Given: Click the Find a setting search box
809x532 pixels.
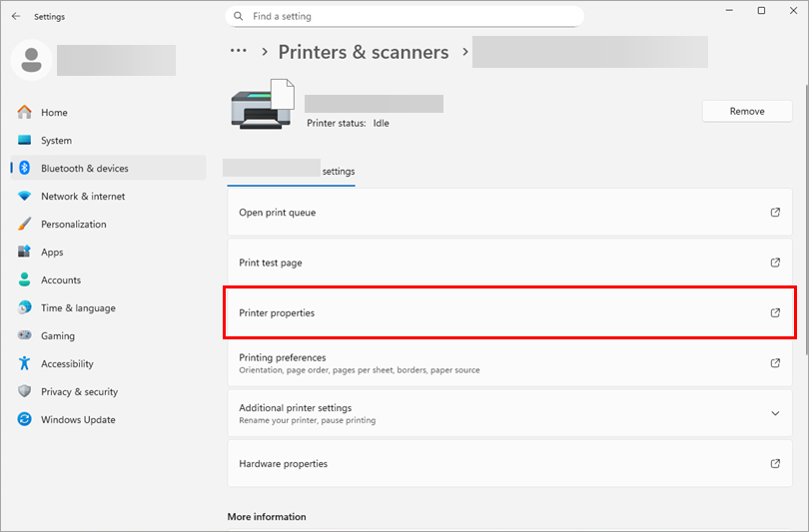Looking at the screenshot, I should coord(409,17).
